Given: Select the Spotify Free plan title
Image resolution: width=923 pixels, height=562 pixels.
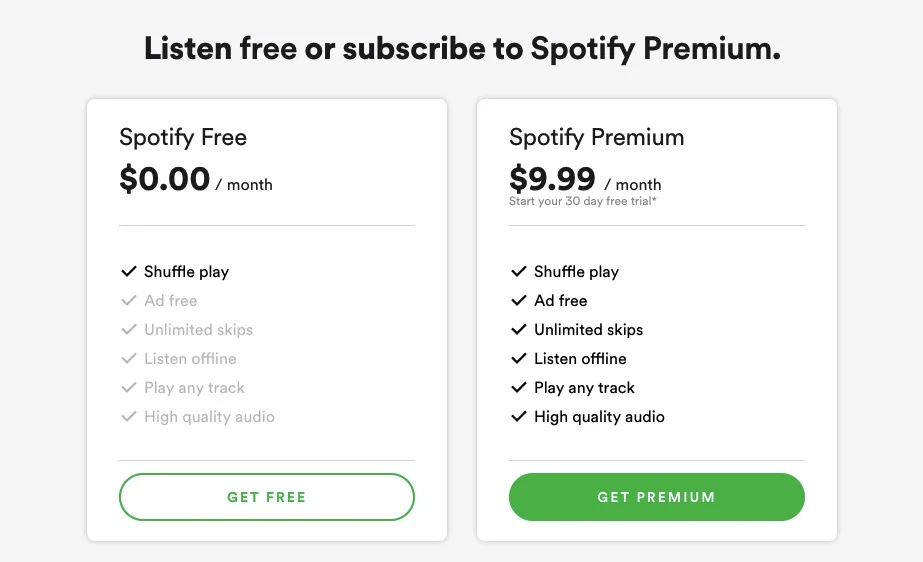Looking at the screenshot, I should pos(183,137).
